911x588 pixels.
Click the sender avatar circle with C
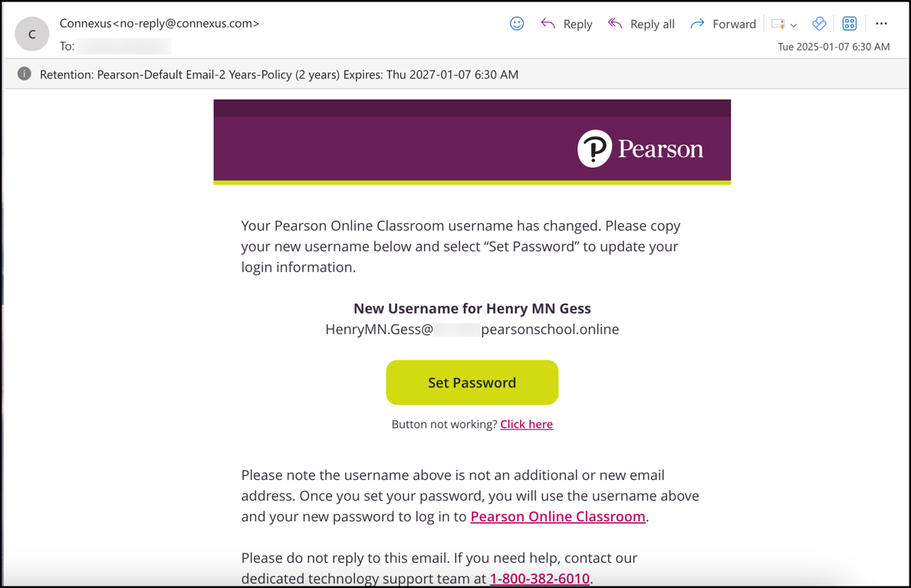tap(32, 34)
